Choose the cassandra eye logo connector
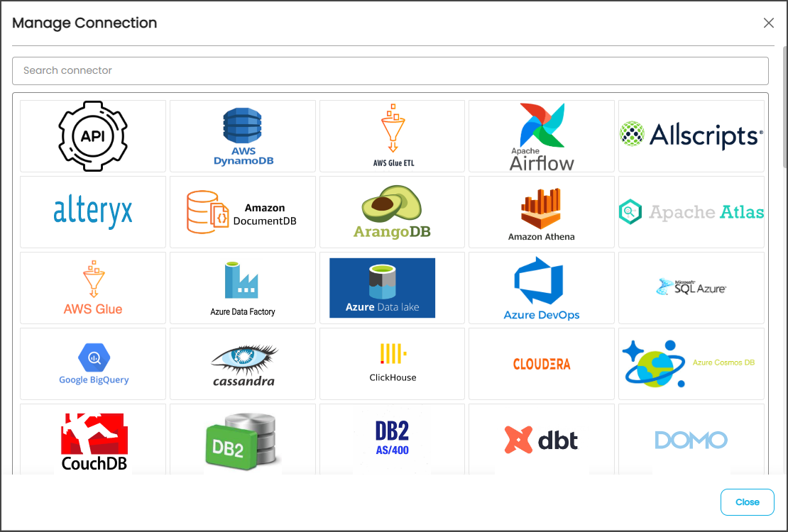 [x=243, y=364]
